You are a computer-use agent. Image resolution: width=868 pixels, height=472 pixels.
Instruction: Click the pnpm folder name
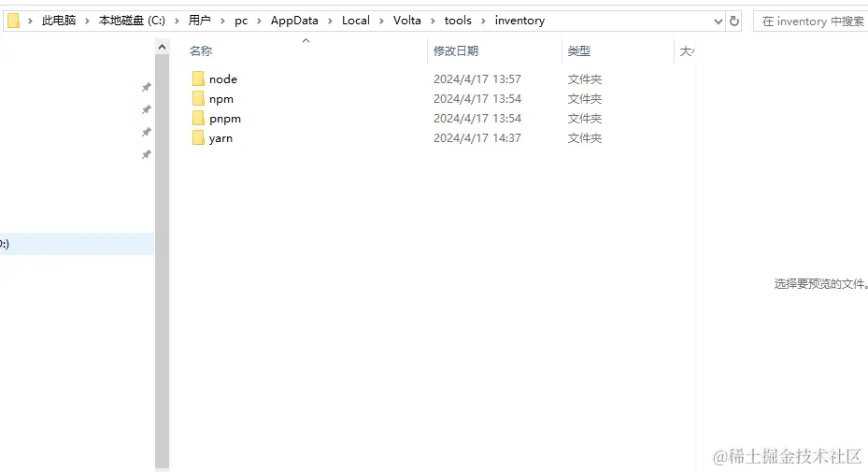225,119
